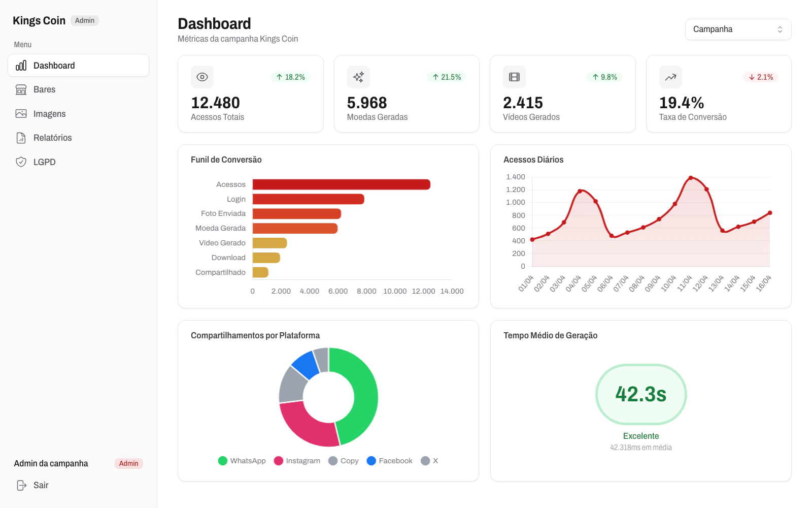Click the Login bar in funnel chart

(309, 199)
